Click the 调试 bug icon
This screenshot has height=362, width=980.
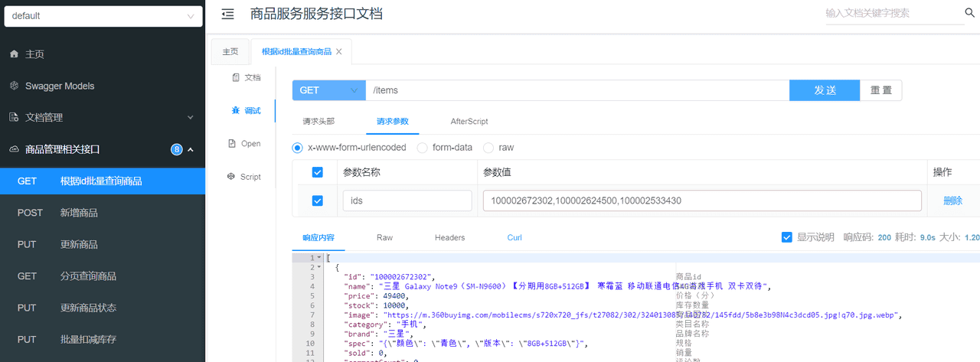click(235, 110)
